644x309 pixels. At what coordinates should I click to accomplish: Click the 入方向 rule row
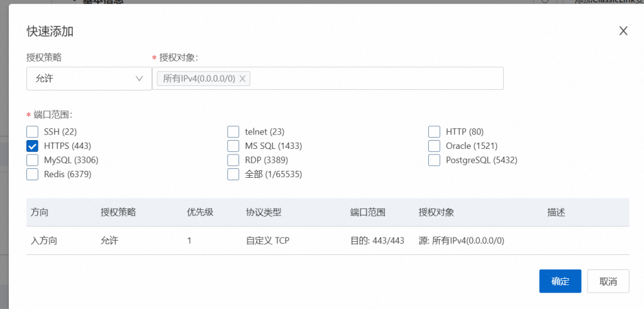[x=328, y=241]
